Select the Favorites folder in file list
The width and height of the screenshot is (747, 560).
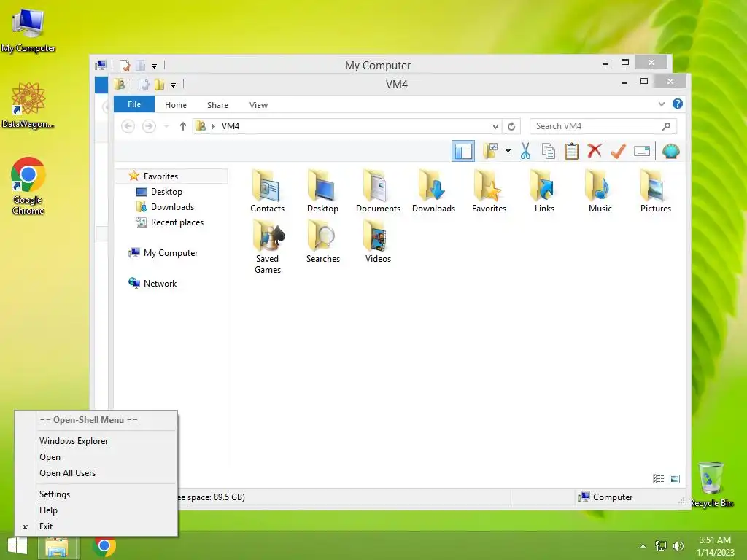point(489,192)
